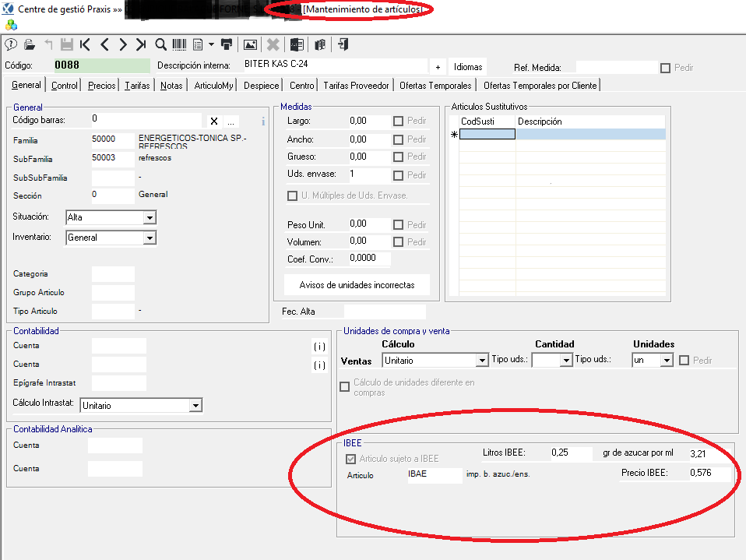The height and width of the screenshot is (560, 746).
Task: Tick the Pedir checkbox next to Largo
Action: [398, 122]
